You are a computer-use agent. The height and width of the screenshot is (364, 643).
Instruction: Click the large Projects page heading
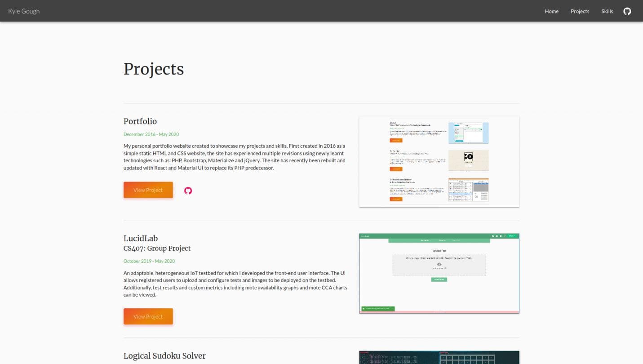154,69
